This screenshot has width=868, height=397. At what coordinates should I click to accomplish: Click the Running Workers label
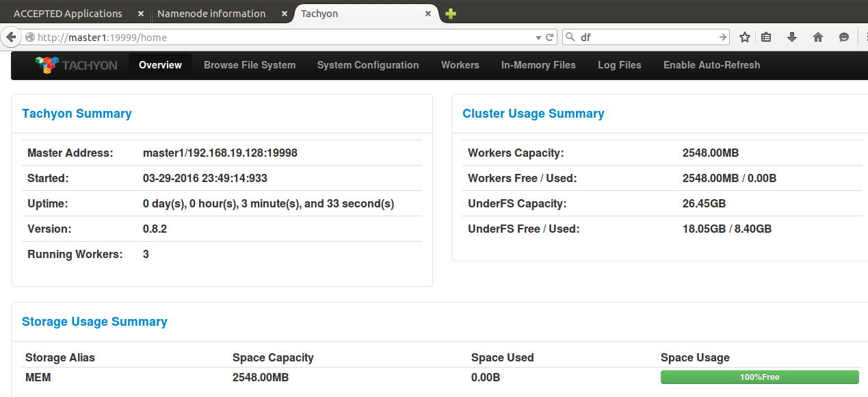coord(75,254)
